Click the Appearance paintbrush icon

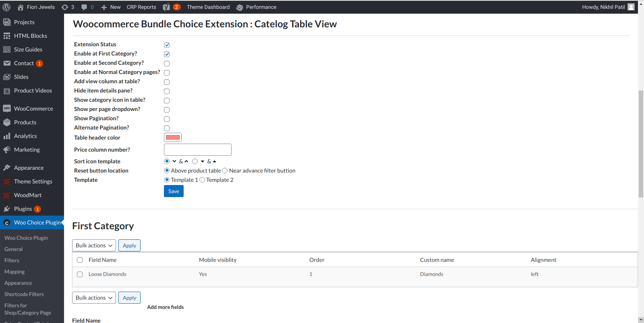click(x=7, y=168)
